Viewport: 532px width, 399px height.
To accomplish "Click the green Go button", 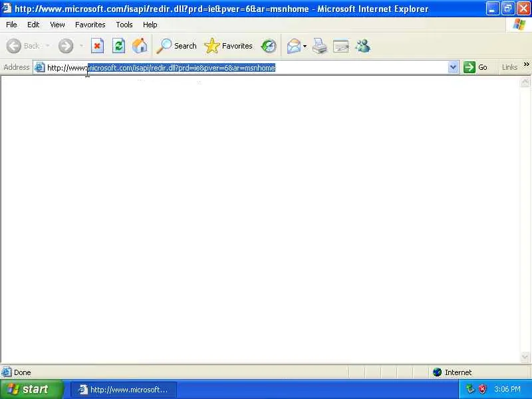I will 475,67.
